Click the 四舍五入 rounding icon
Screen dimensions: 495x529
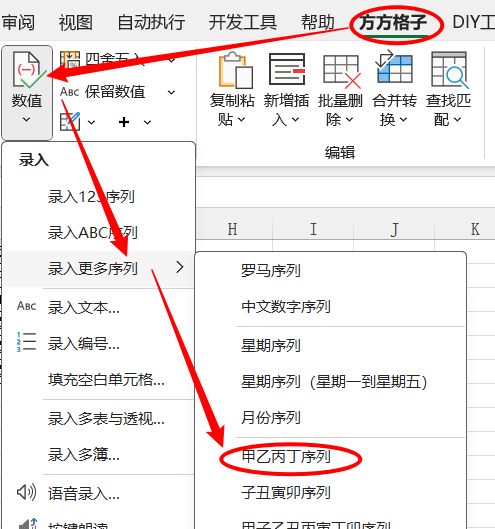tap(70, 60)
